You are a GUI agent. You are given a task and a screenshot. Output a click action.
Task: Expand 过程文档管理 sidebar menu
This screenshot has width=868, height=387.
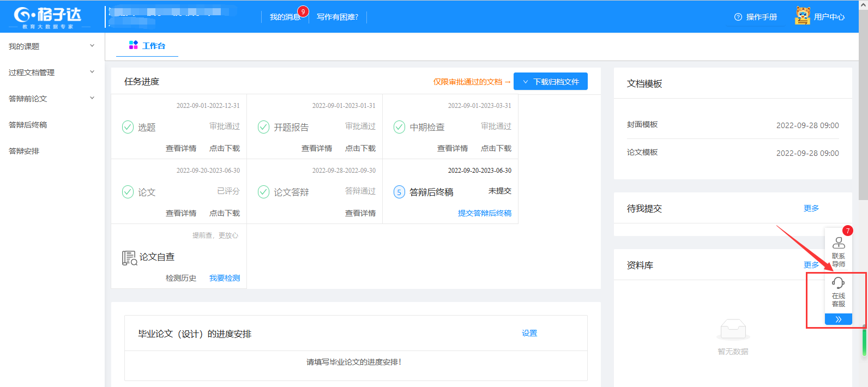[52, 72]
